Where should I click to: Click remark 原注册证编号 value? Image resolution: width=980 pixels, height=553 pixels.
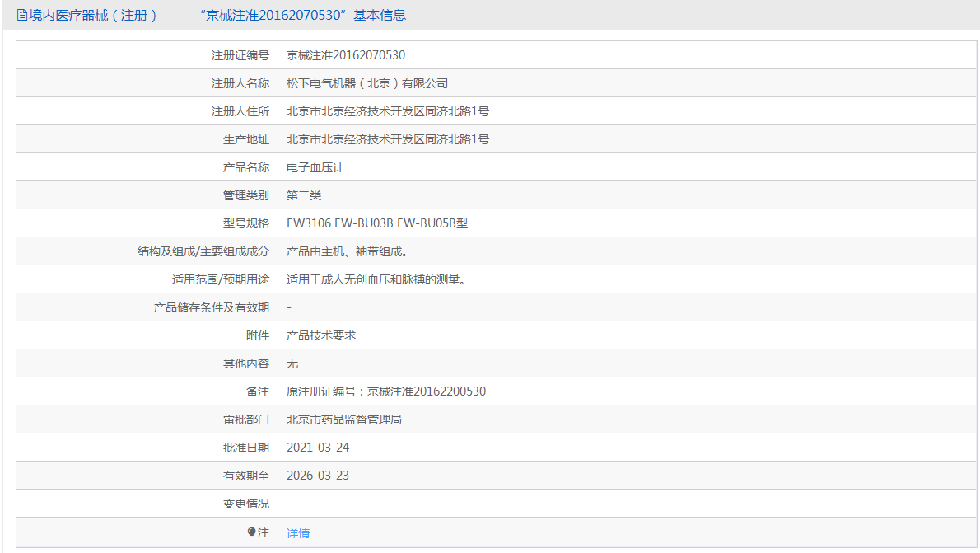tap(386, 391)
